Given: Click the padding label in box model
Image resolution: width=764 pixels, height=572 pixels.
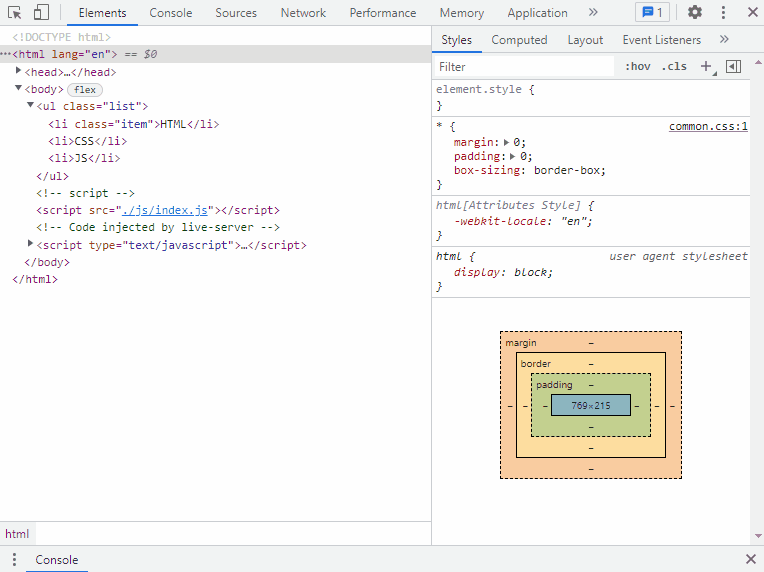Looking at the screenshot, I should (x=554, y=385).
